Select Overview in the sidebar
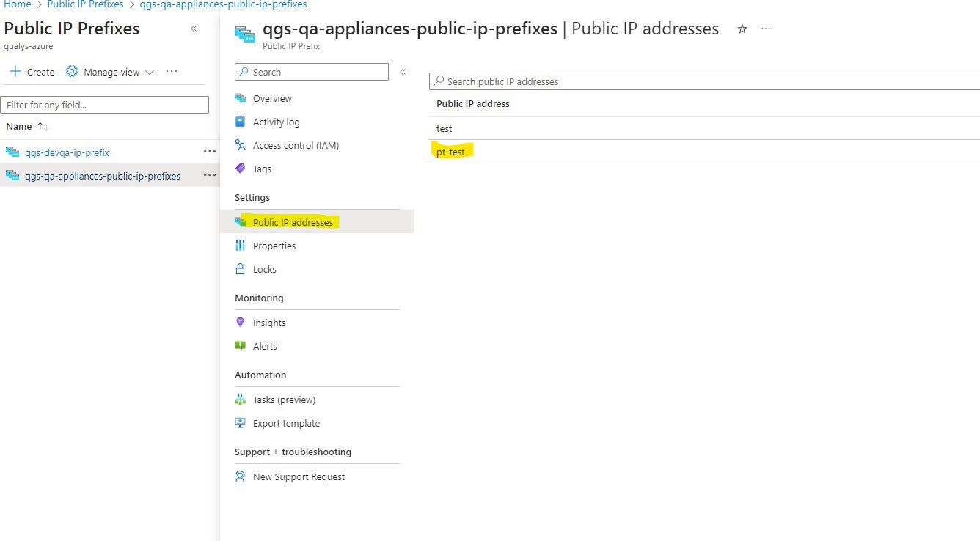Viewport: 980px width, 541px height. tap(272, 98)
